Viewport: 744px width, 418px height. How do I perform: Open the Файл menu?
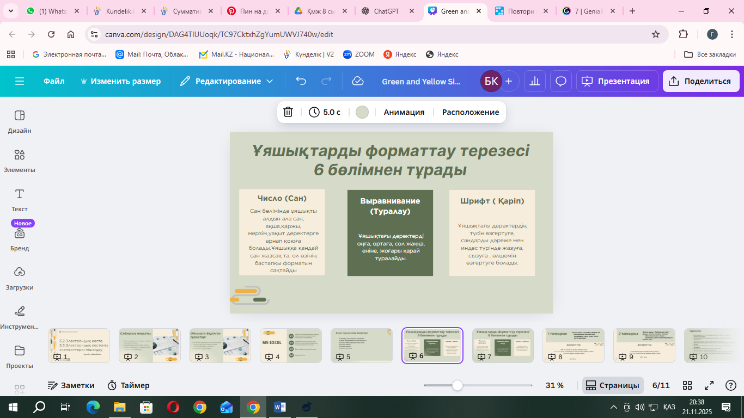(x=54, y=81)
